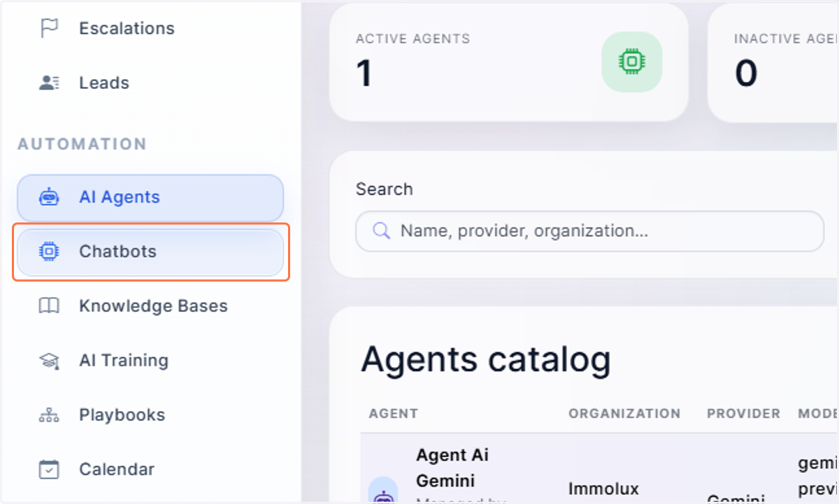
Task: Click the Agents catalog heading
Action: (486, 359)
